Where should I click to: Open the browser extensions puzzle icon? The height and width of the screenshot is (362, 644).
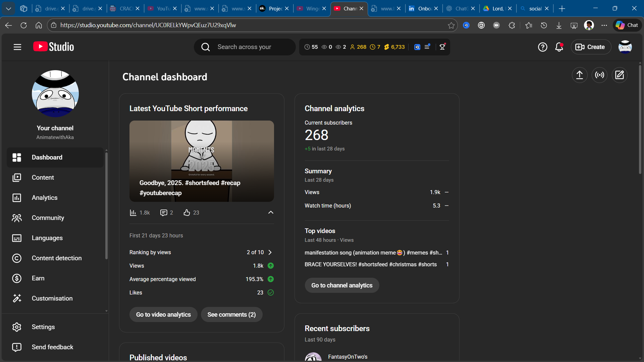(x=512, y=25)
